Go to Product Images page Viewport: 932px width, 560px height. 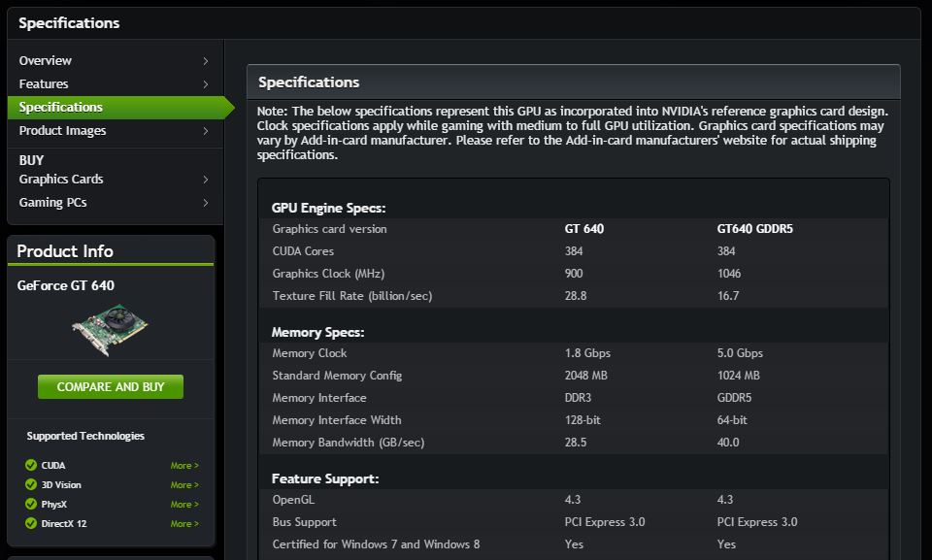tap(63, 131)
